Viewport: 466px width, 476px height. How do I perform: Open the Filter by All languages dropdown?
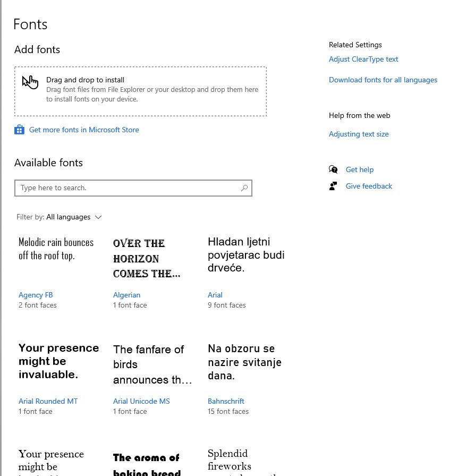tap(69, 217)
